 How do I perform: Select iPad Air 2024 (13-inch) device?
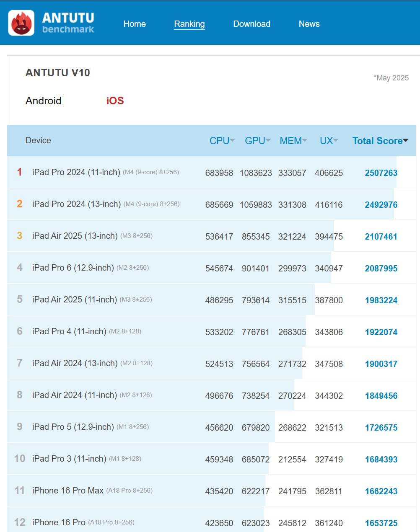click(x=92, y=363)
